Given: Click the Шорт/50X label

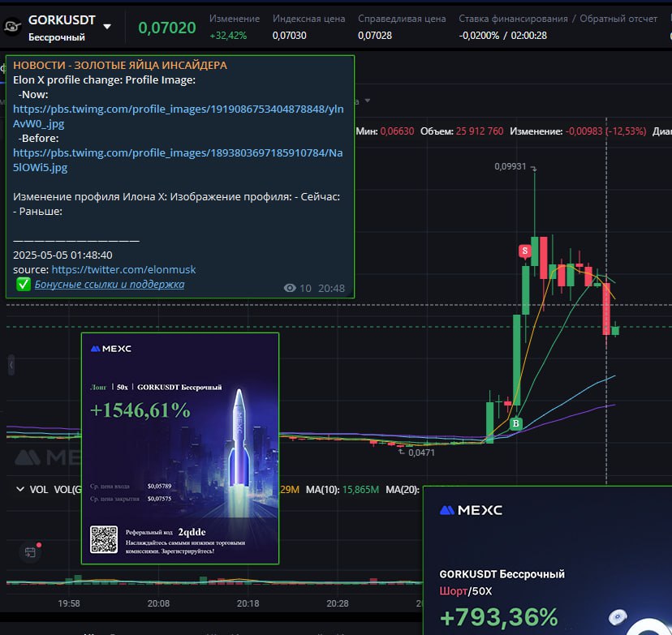Looking at the screenshot, I should (465, 591).
